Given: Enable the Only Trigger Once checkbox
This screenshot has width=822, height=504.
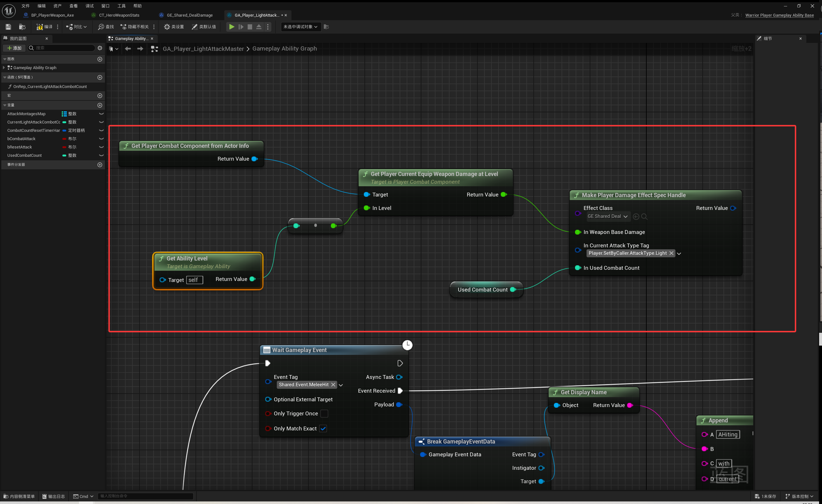Looking at the screenshot, I should point(324,413).
